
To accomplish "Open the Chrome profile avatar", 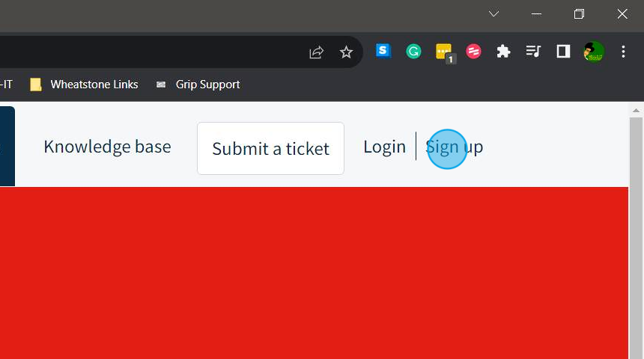I will 594,52.
